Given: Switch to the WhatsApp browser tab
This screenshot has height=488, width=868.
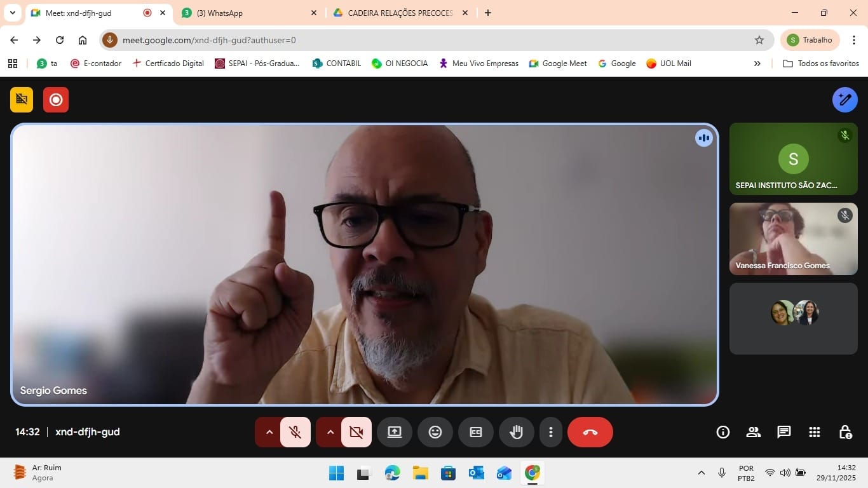Looking at the screenshot, I should pos(248,13).
